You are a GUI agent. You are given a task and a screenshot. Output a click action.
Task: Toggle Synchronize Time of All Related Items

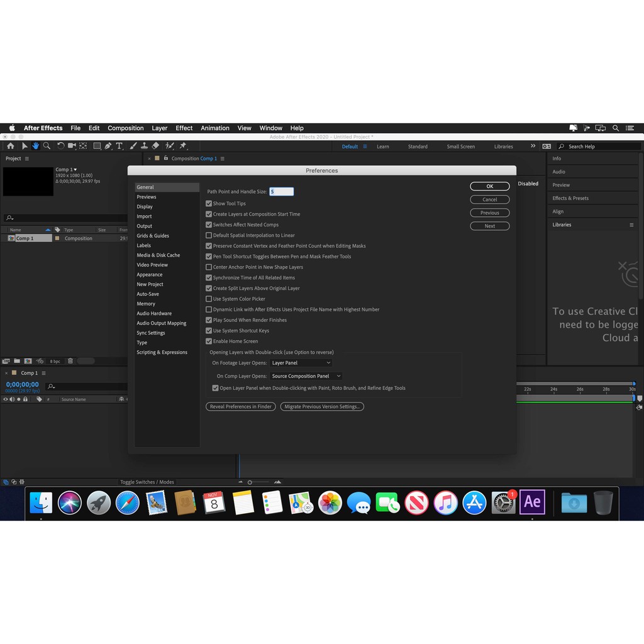209,277
